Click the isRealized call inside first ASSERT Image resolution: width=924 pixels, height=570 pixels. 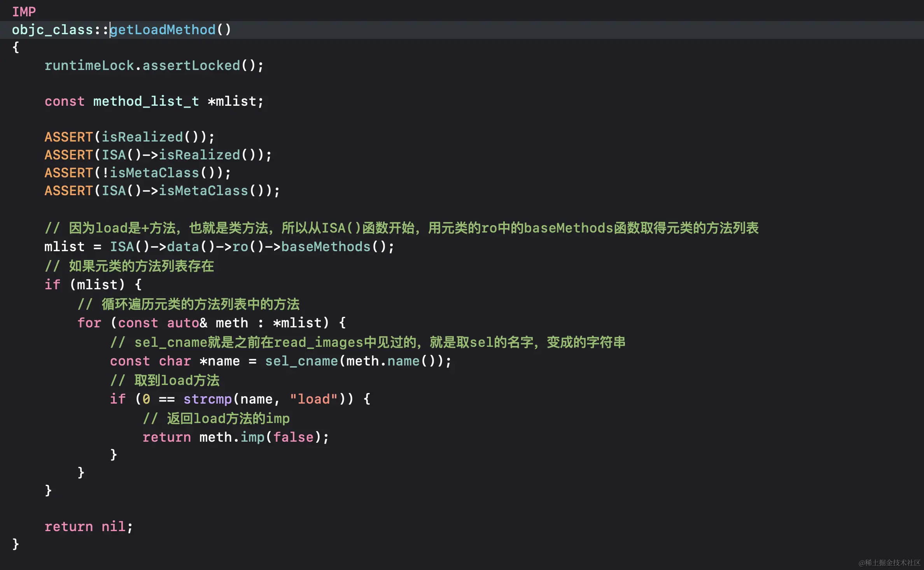click(144, 136)
